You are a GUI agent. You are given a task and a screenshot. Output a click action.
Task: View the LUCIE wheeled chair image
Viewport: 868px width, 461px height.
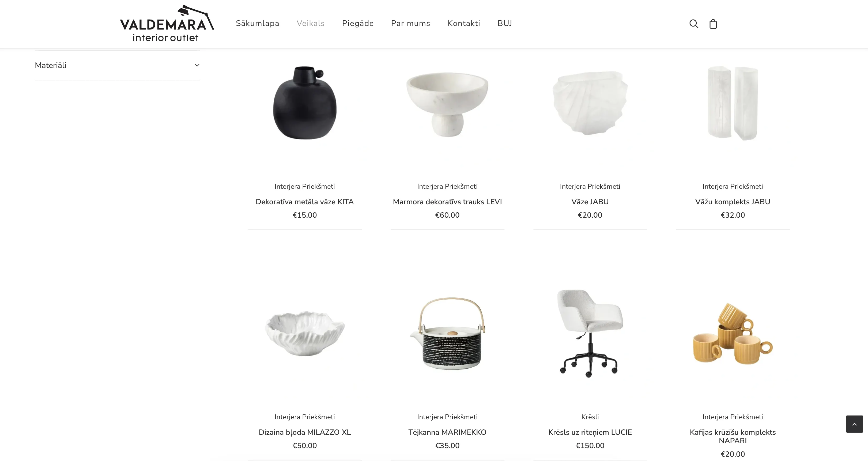pyautogui.click(x=590, y=334)
